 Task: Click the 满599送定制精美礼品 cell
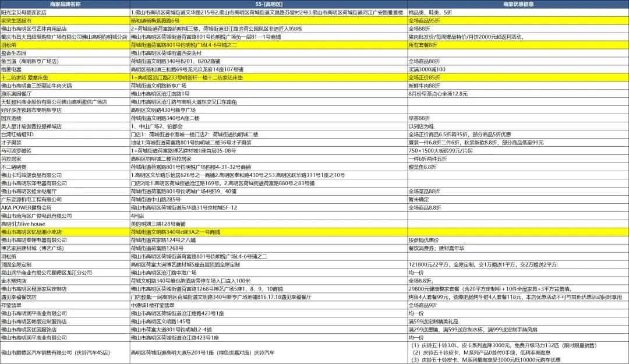click(518, 321)
